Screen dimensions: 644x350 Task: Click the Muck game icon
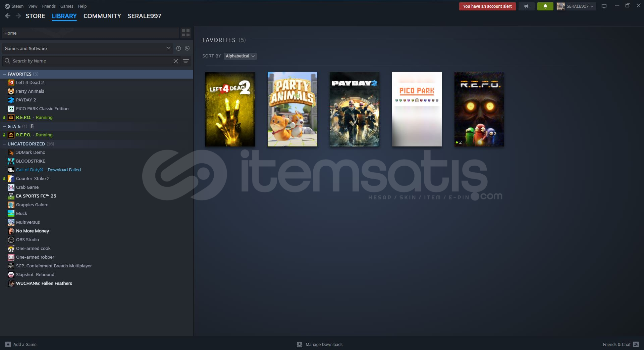11,213
